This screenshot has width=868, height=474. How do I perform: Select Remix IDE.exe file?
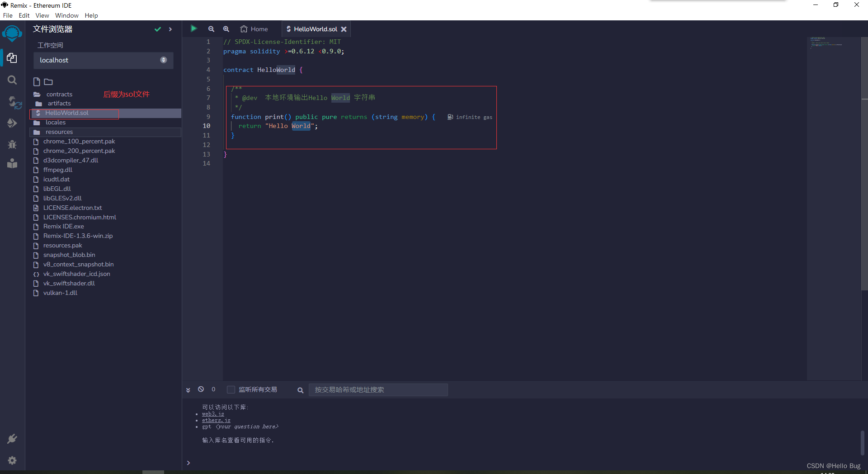click(x=64, y=227)
